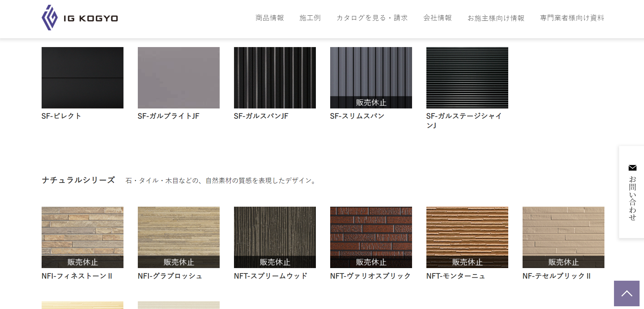Open the 商品情報 menu
Screen dimensions: 644x309
pos(270,18)
